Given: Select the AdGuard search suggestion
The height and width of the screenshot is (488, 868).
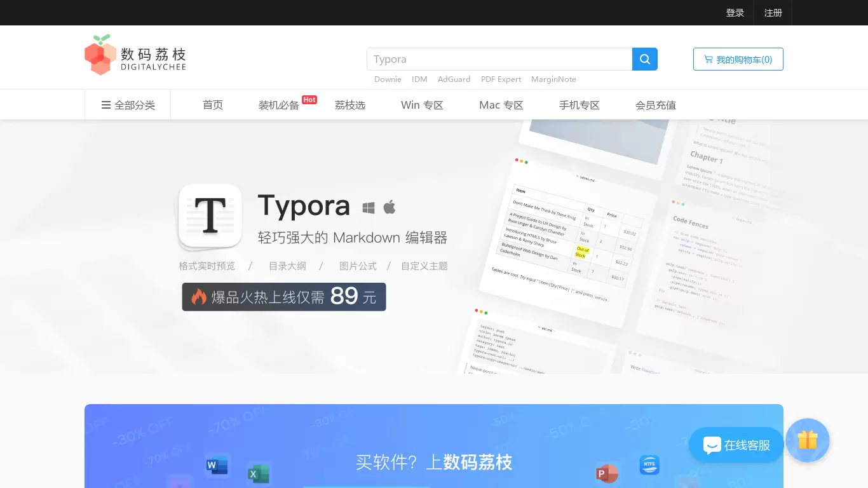Looking at the screenshot, I should click(x=454, y=79).
